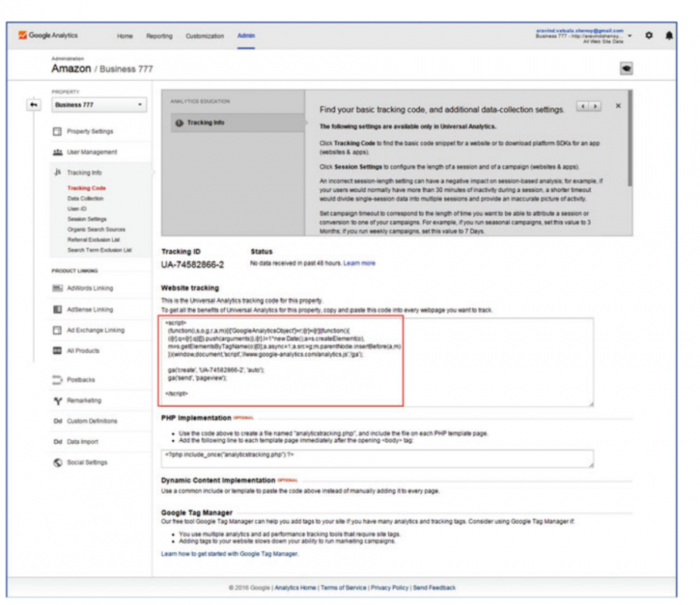The height and width of the screenshot is (605, 700).
Task: Click the User Management people icon
Action: point(58,152)
